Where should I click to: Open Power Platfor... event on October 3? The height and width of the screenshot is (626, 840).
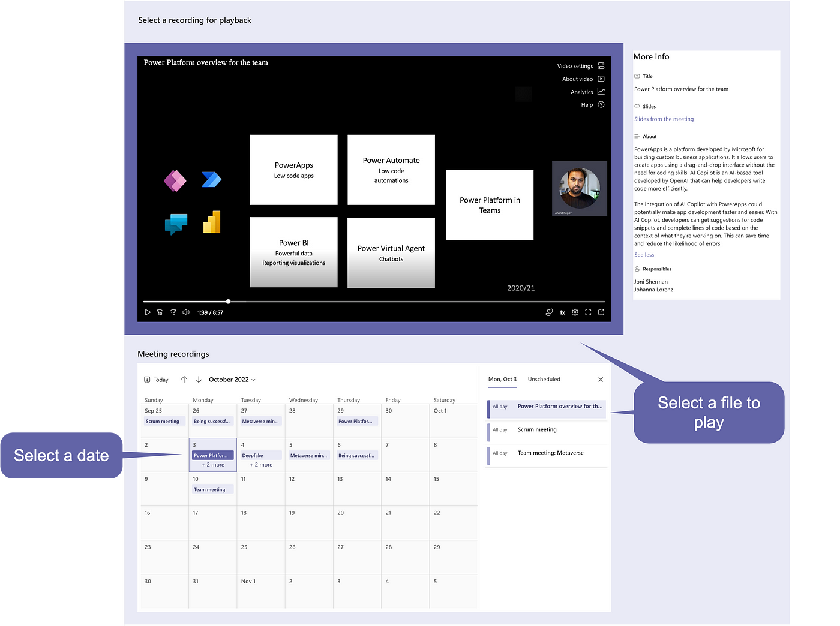click(x=212, y=456)
